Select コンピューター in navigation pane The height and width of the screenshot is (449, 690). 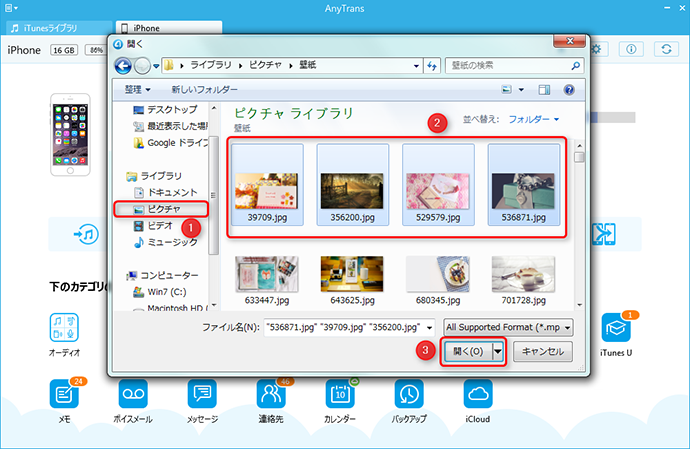pyautogui.click(x=162, y=276)
